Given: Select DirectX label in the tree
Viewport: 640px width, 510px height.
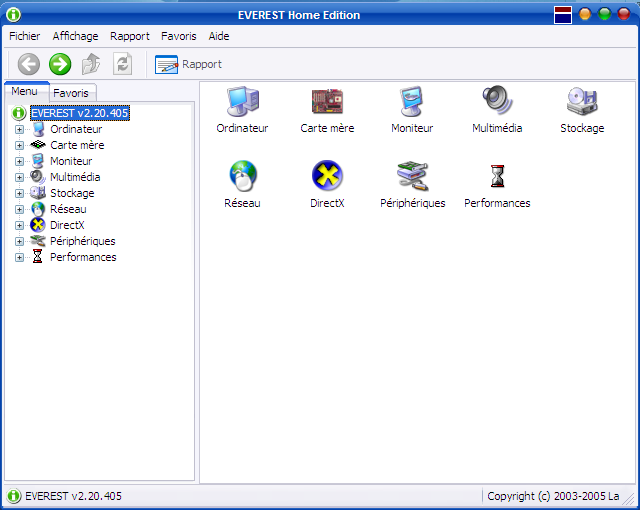Looking at the screenshot, I should (67, 225).
